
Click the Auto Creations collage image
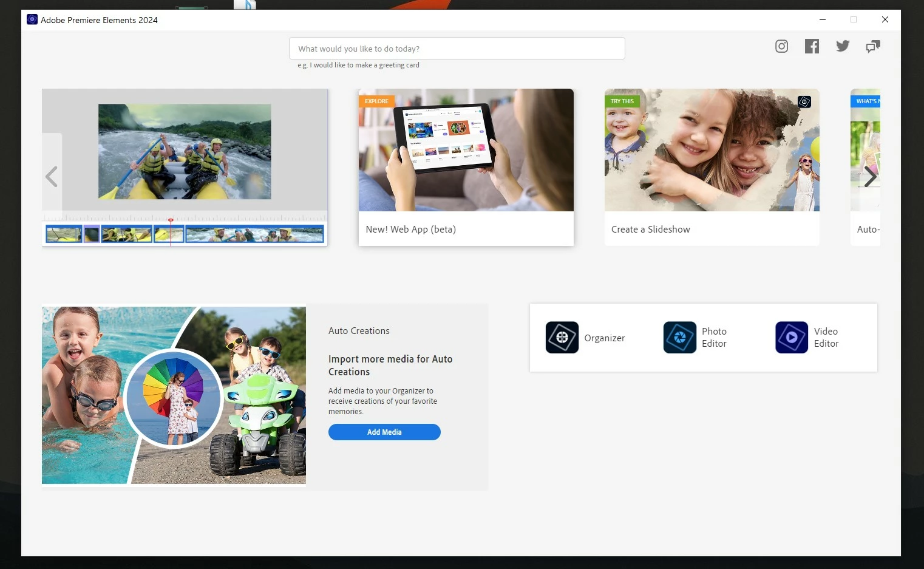coord(174,395)
